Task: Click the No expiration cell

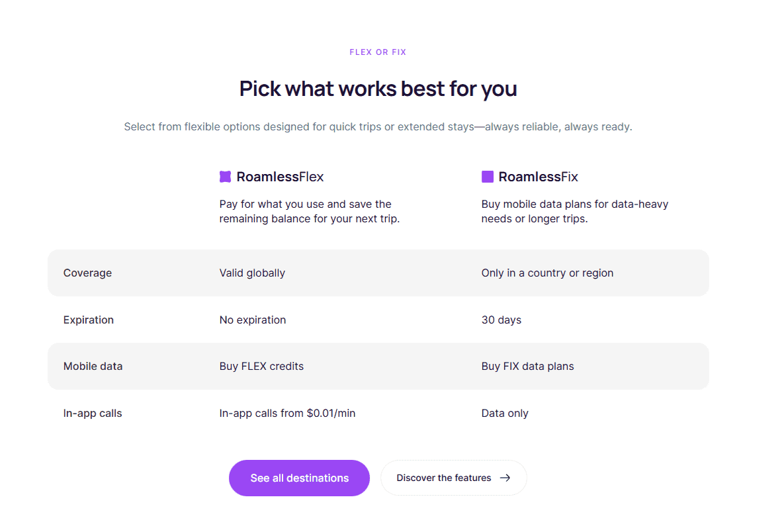Action: (253, 320)
